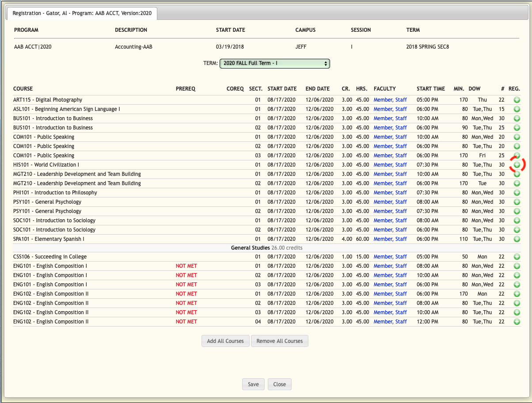Add BUS101 Introduction to Business section 02
The width and height of the screenshot is (532, 403).
(x=517, y=128)
